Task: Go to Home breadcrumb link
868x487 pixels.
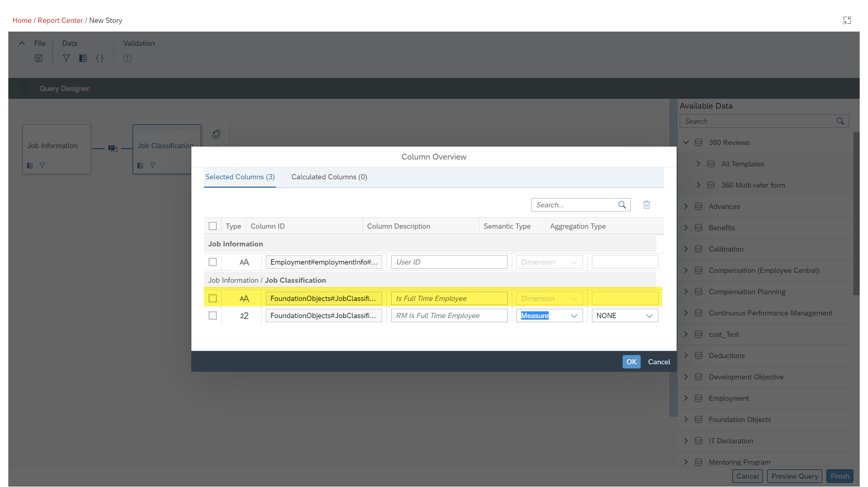Action: click(x=22, y=20)
